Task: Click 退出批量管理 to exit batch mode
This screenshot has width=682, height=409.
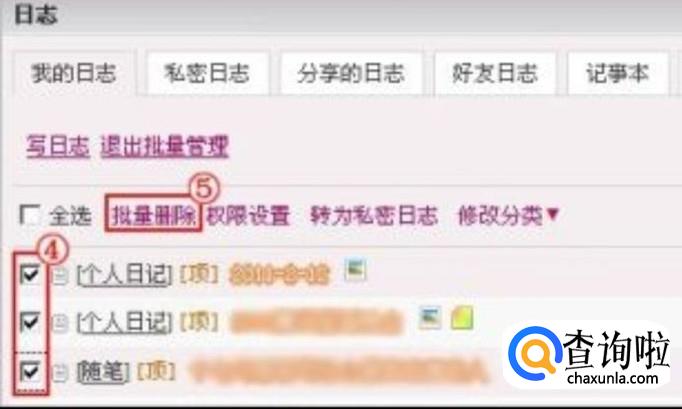Action: point(164,146)
